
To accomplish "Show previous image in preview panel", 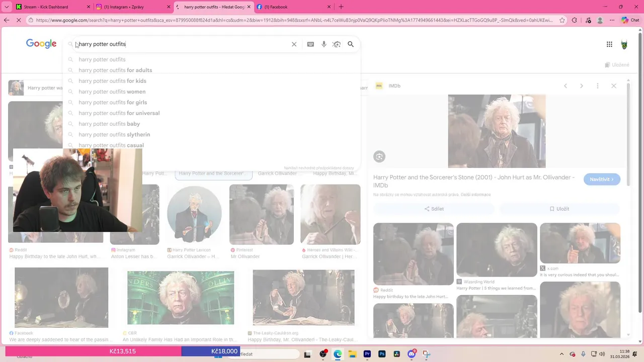I will click(x=566, y=86).
